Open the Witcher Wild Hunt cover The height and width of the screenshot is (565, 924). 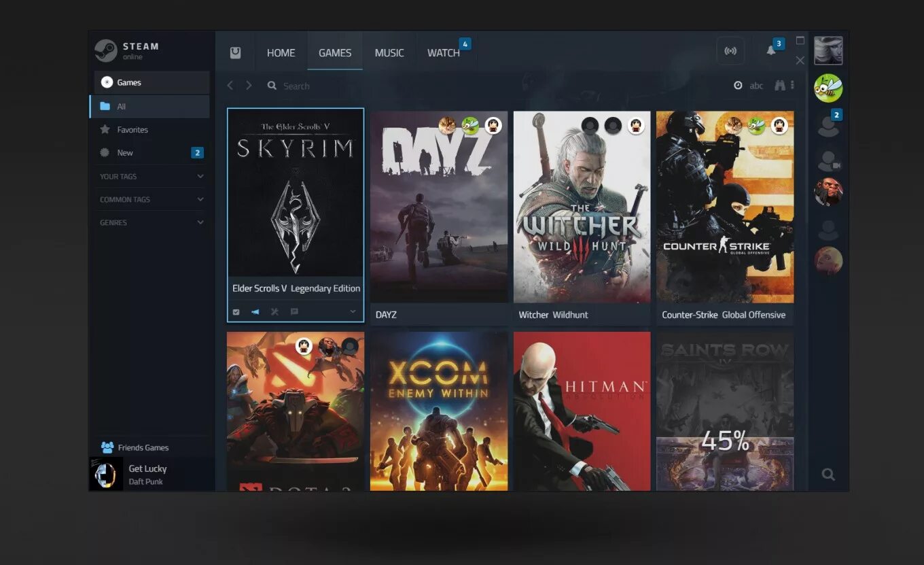[x=582, y=207]
